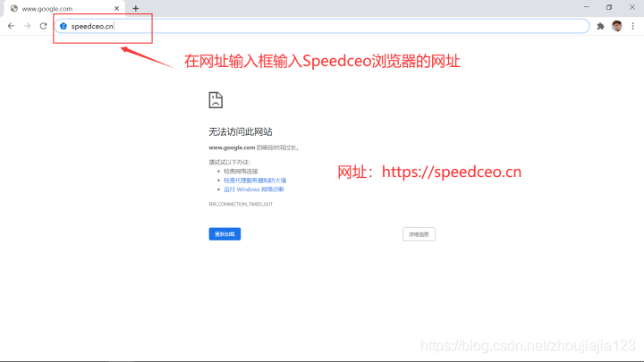This screenshot has height=362, width=644.
Task: Open the user profile avatar
Action: coord(617,26)
